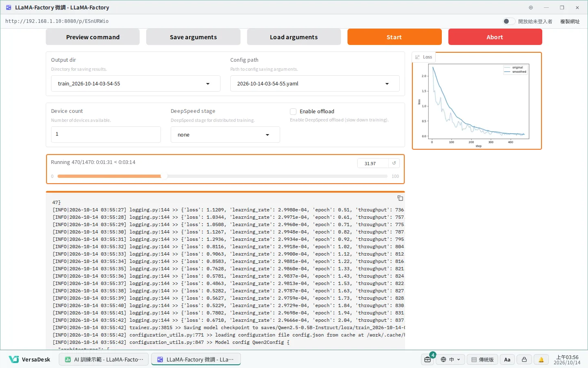588x368 pixels.
Task: Open the 中 input method menu
Action: pos(450,359)
